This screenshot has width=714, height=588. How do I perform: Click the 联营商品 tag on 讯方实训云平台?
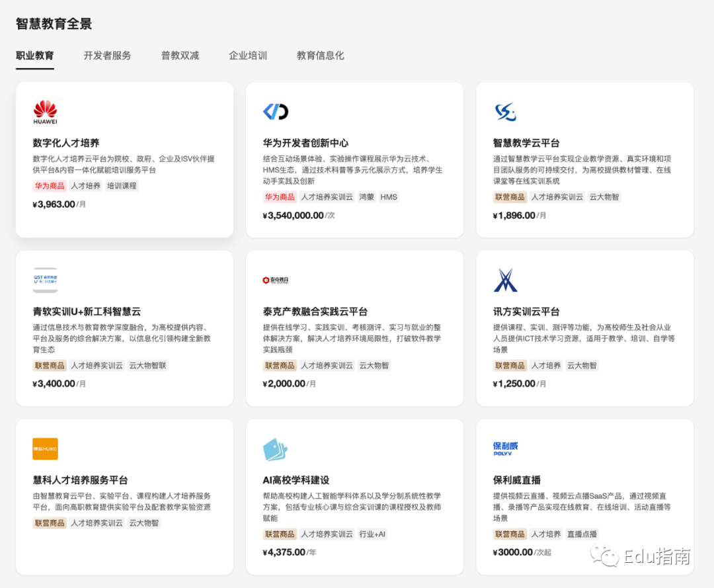(x=510, y=366)
